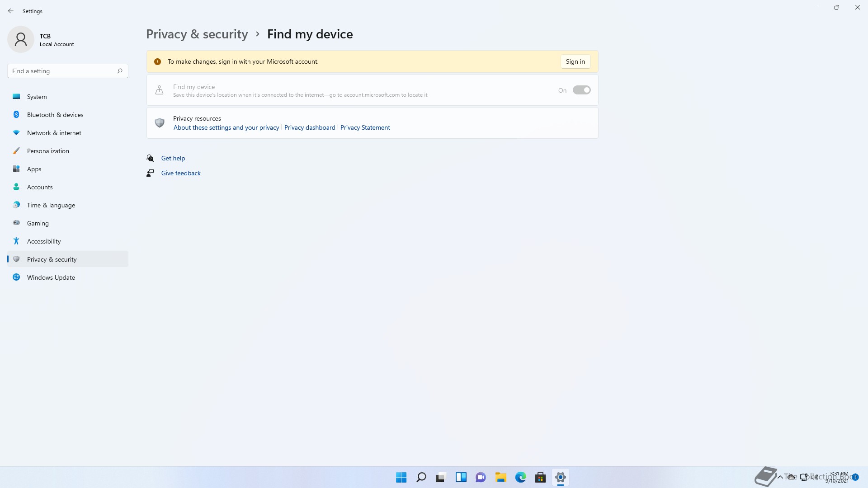Click the back arrow in Settings
This screenshot has height=488, width=868.
pyautogui.click(x=11, y=11)
